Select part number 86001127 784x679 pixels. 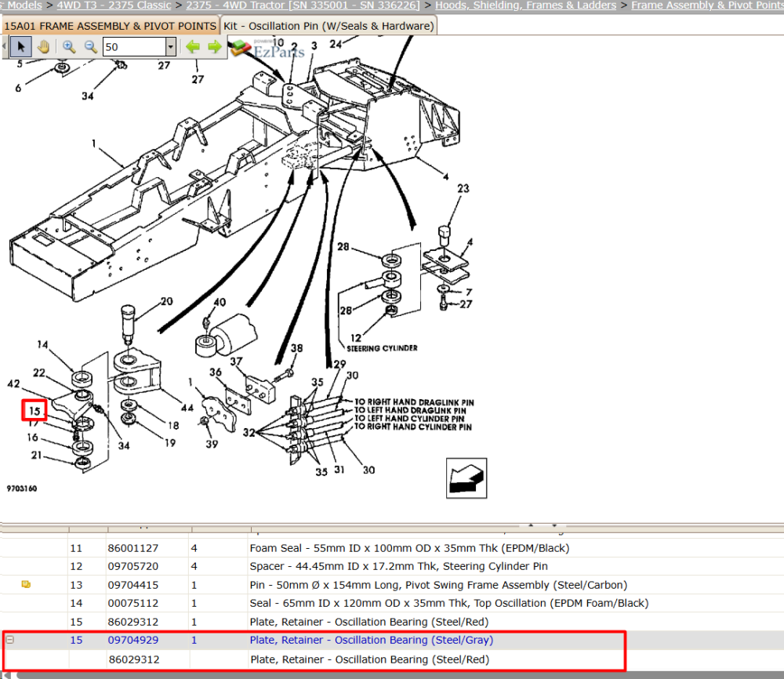click(133, 548)
